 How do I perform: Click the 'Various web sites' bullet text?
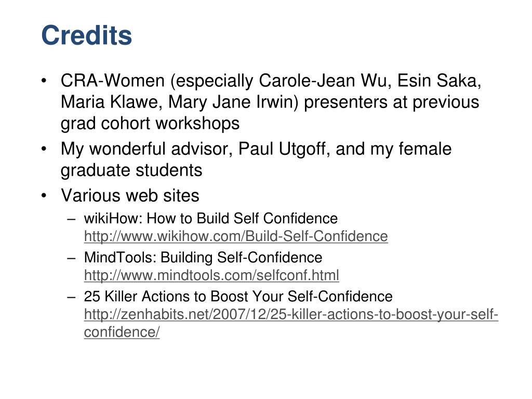130,195
